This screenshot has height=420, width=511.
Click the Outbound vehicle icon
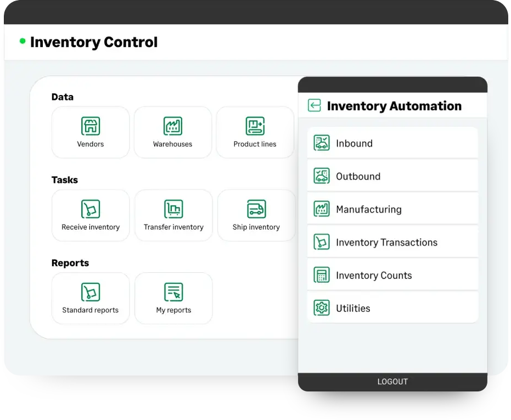(322, 176)
